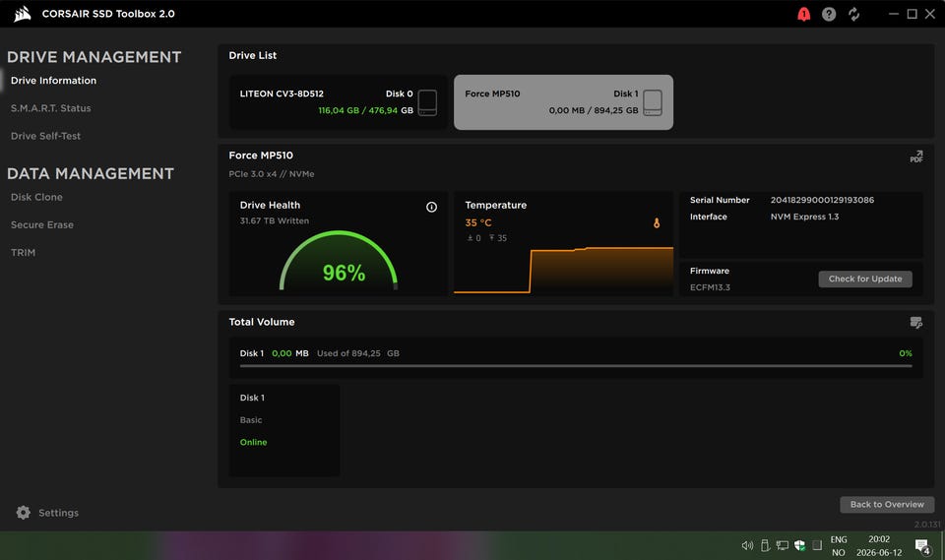
Task: Show Drive Health info icon
Action: pos(431,207)
